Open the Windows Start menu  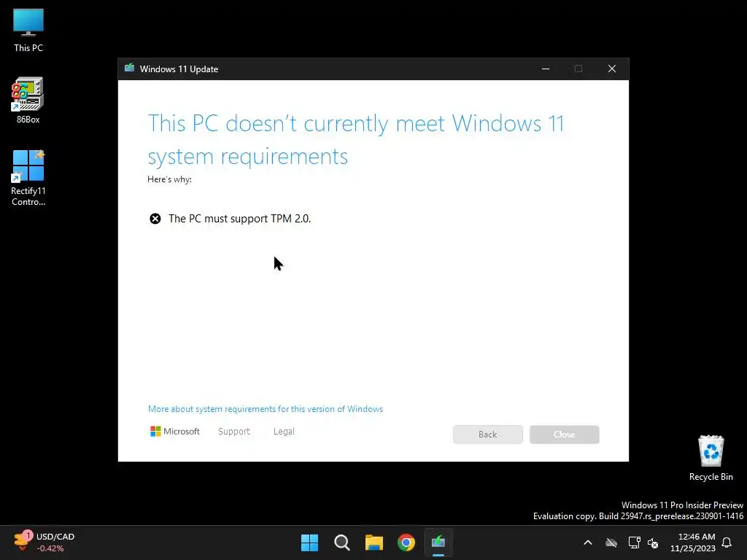[x=309, y=542]
